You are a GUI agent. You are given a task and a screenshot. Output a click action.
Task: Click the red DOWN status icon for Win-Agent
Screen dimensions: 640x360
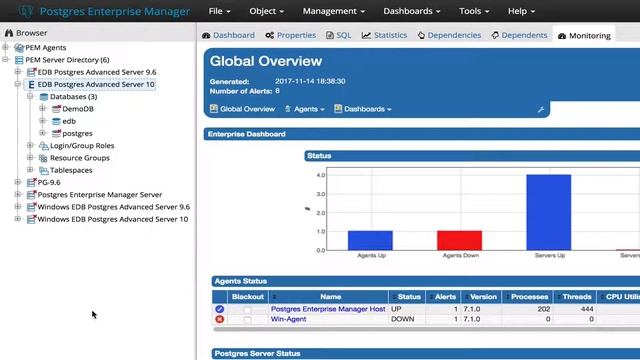click(220, 319)
